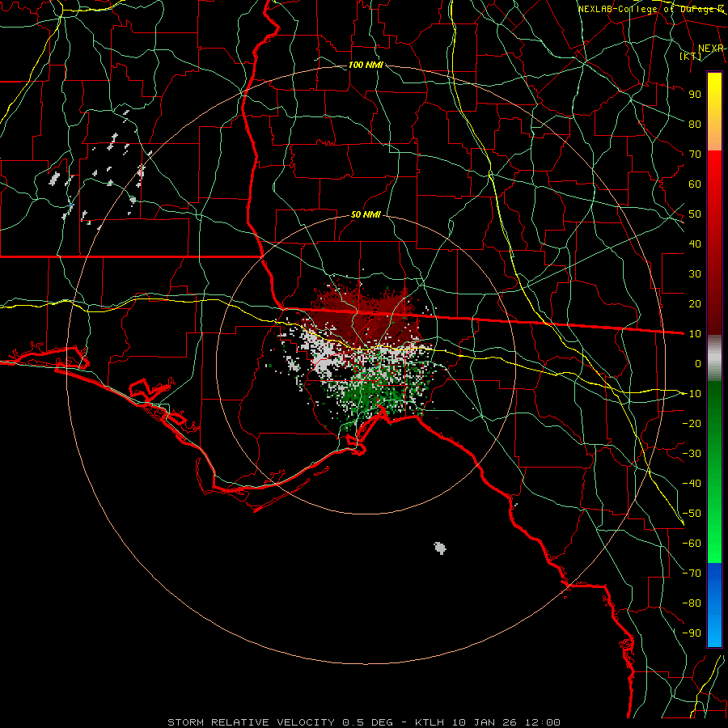728x728 pixels.
Task: Click the -50 value on the velocity scale
Action: pyautogui.click(x=692, y=514)
